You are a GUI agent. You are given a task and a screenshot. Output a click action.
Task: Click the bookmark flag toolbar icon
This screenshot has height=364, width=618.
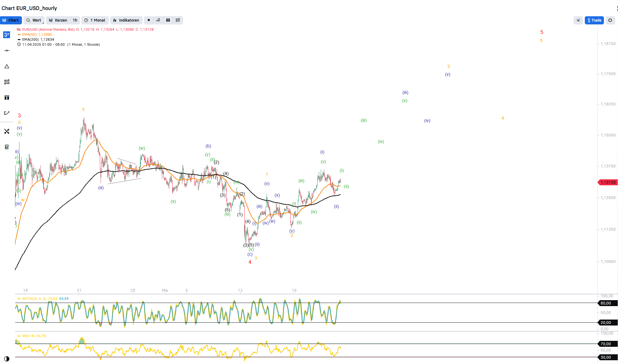tap(149, 20)
